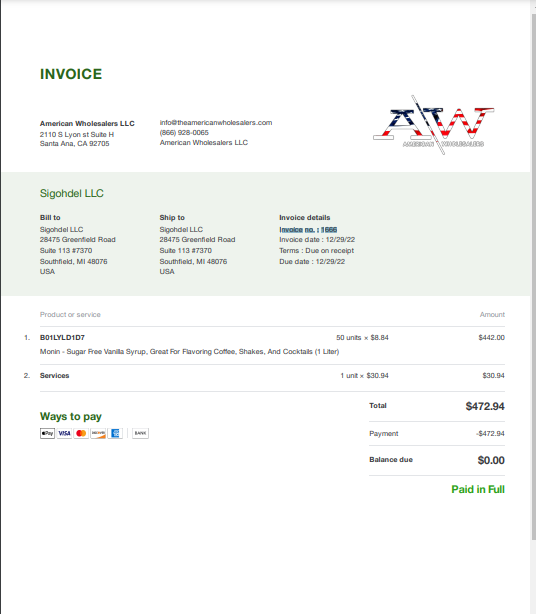Viewport: 536px width, 614px height.
Task: Click the $442.00 line amount
Action: point(491,338)
